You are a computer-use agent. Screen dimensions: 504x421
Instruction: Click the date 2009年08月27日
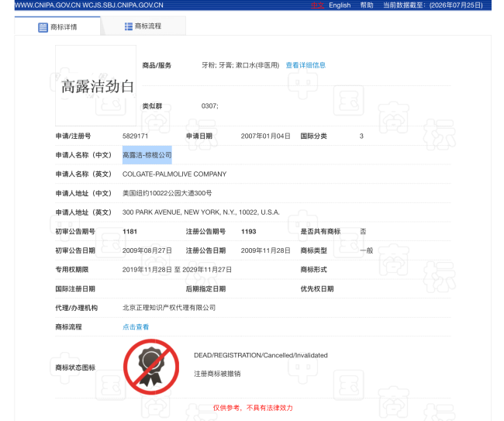147,250
